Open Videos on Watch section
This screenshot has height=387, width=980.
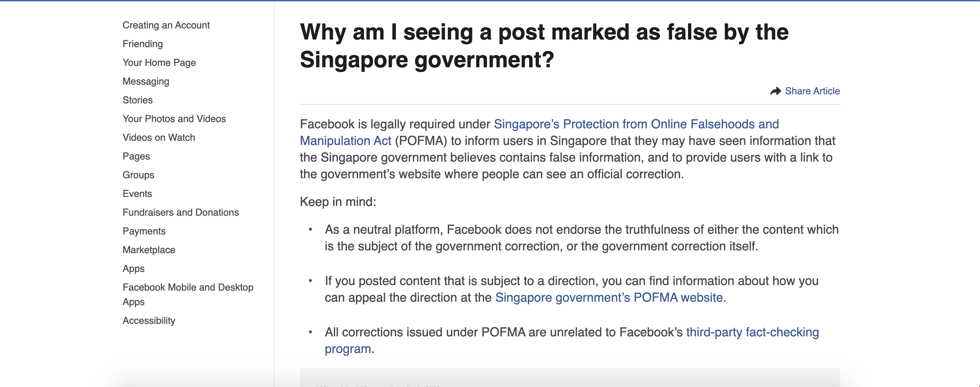(159, 138)
